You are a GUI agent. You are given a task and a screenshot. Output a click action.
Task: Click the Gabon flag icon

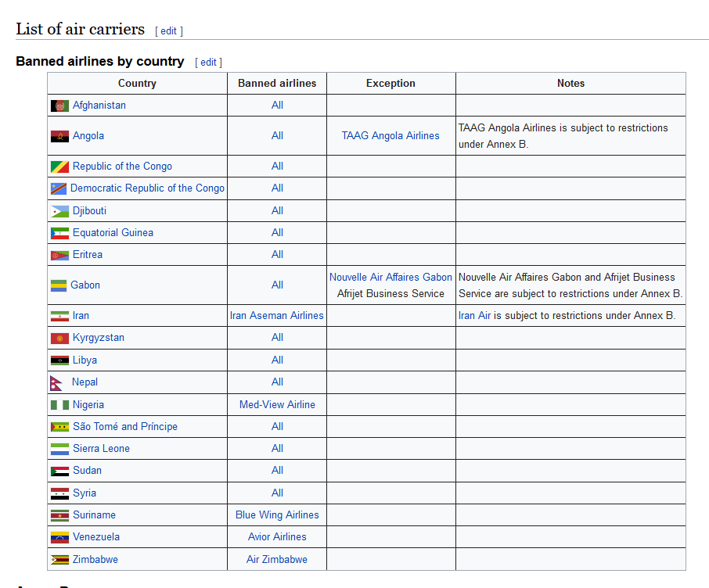tap(59, 285)
